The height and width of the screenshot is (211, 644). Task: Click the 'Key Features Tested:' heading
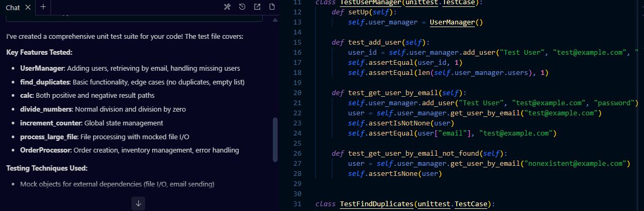point(39,53)
